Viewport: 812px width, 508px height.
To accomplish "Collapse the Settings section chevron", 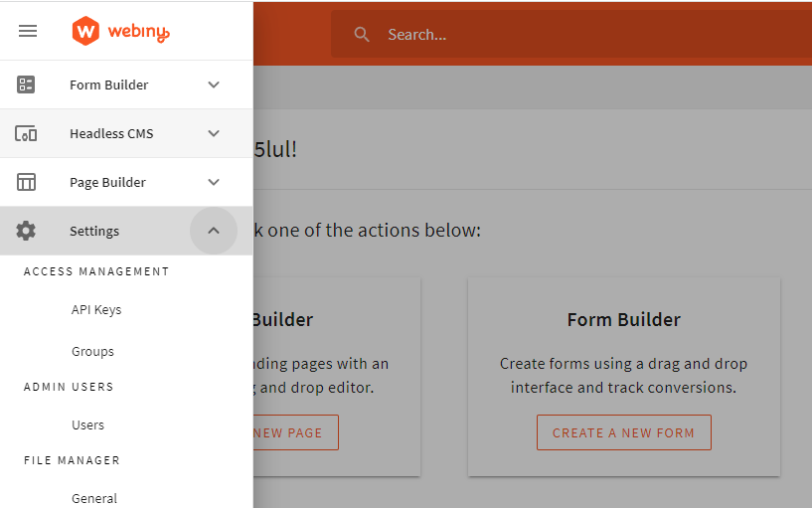I will (214, 231).
